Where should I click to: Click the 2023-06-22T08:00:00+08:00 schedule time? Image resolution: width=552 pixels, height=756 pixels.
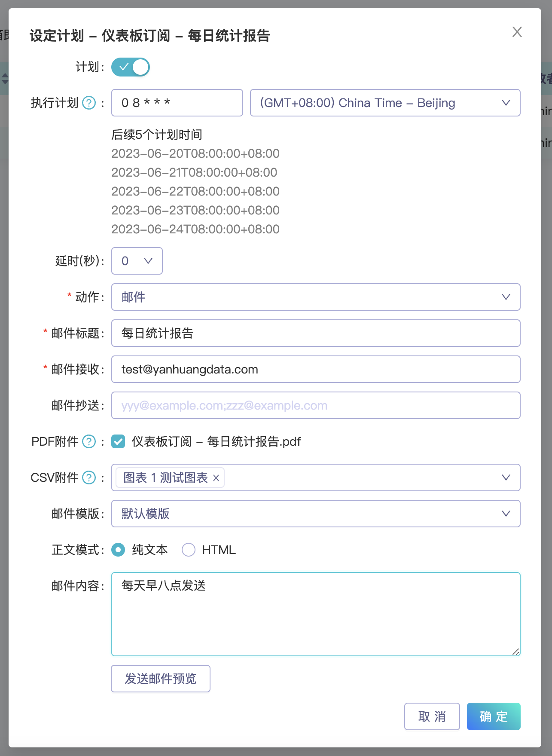point(195,191)
